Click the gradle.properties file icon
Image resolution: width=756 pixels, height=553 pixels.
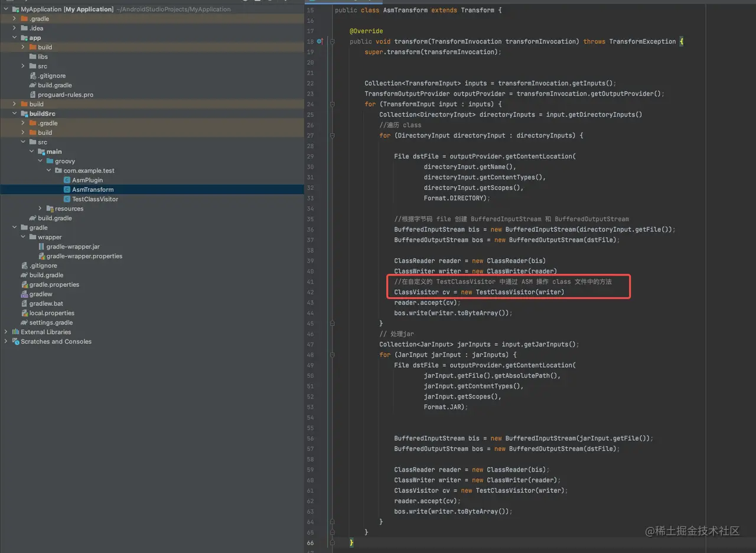tap(24, 284)
